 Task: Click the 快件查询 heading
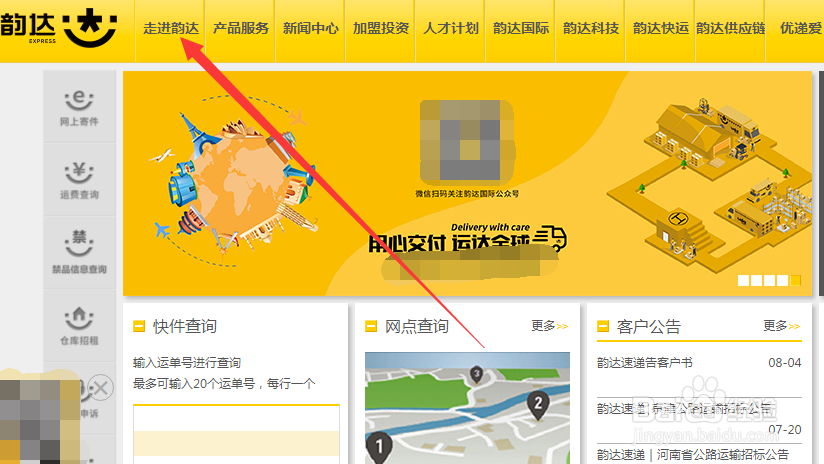point(185,326)
